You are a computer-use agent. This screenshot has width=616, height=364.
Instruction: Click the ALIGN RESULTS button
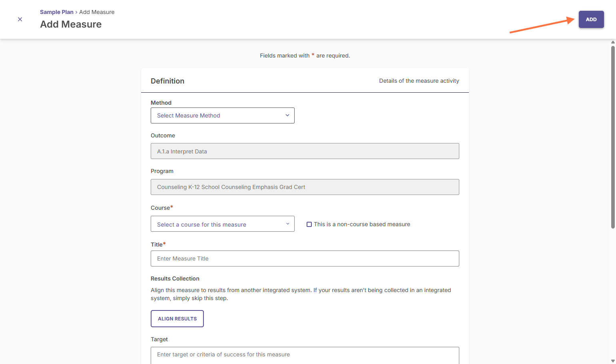point(177,318)
